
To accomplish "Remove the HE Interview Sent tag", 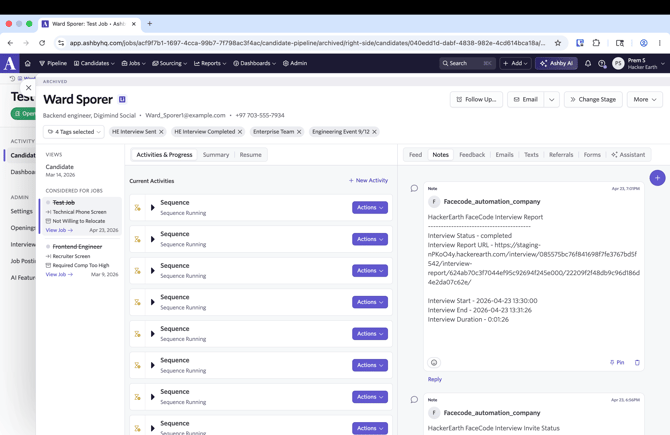I will (x=161, y=132).
